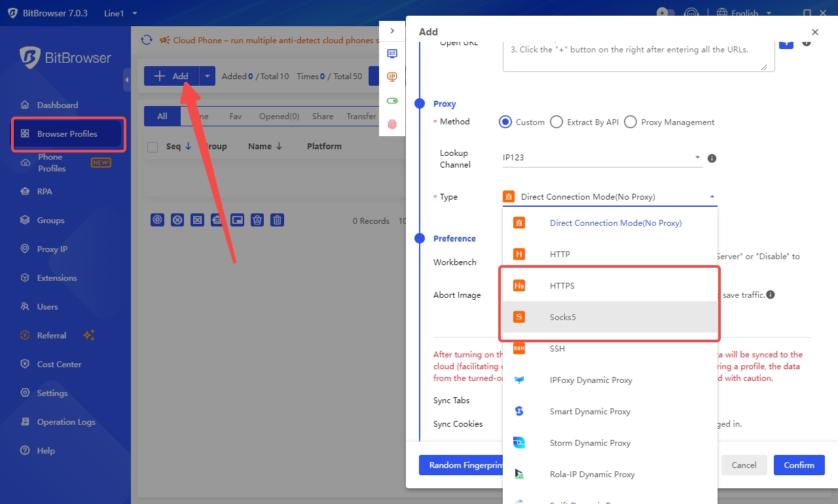Screen dimensions: 838x504
Task: Click the orange IP monitor icon
Action: [x=392, y=77]
